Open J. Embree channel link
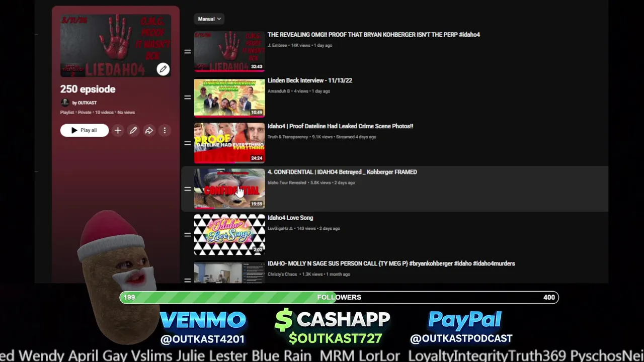This screenshot has height=362, width=644. coord(277,45)
